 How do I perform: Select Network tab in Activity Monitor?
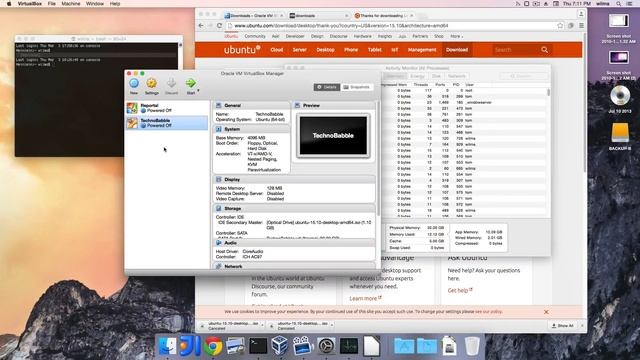[456, 76]
